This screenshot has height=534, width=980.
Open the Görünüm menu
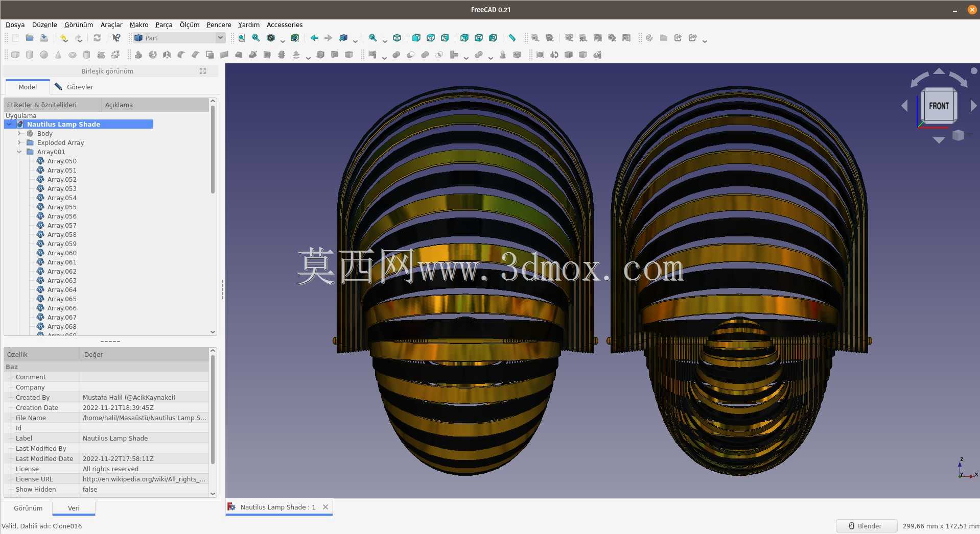79,25
